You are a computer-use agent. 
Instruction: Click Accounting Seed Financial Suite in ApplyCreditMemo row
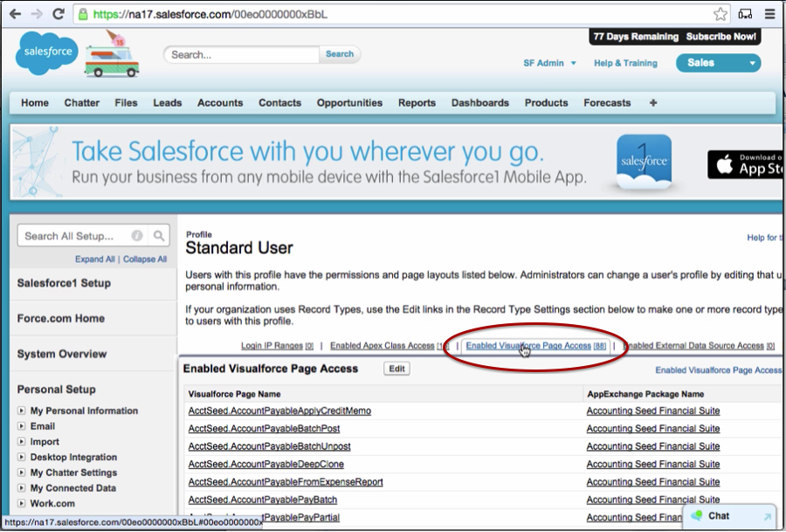click(653, 411)
